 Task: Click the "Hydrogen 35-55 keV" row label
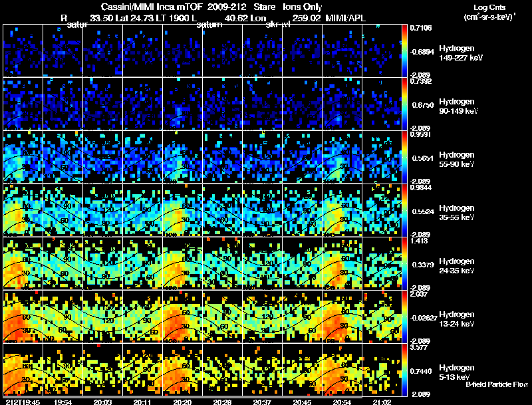(457, 213)
